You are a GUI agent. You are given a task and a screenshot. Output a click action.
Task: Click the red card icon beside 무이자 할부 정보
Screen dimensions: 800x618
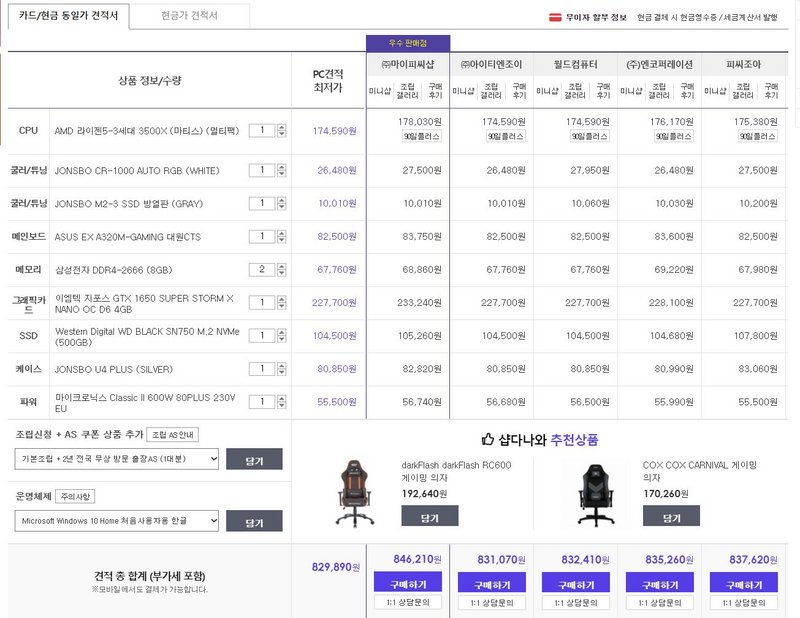(x=555, y=18)
